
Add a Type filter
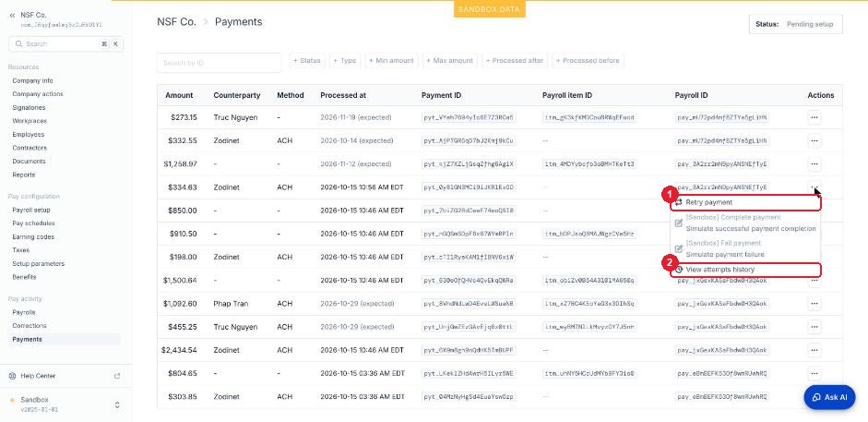345,60
